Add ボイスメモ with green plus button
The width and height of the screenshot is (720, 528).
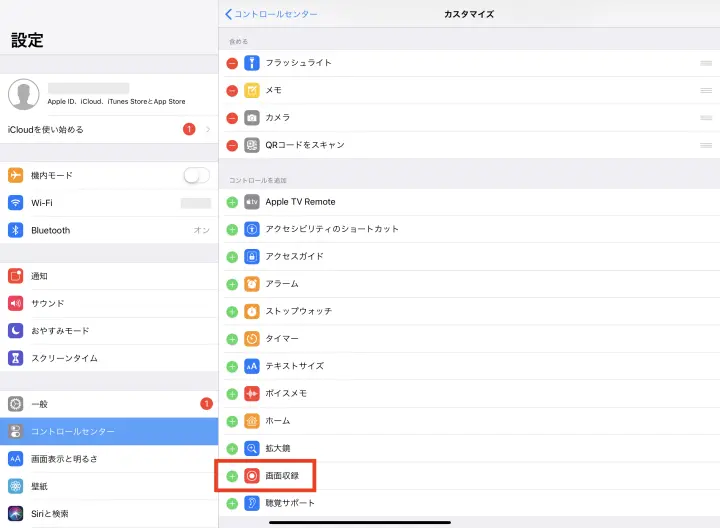tap(232, 394)
